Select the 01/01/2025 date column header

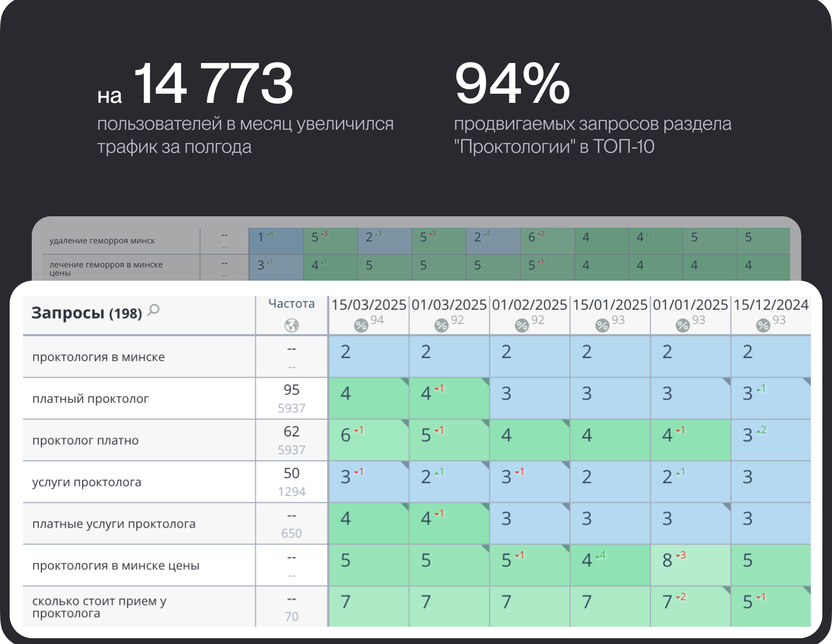(691, 305)
